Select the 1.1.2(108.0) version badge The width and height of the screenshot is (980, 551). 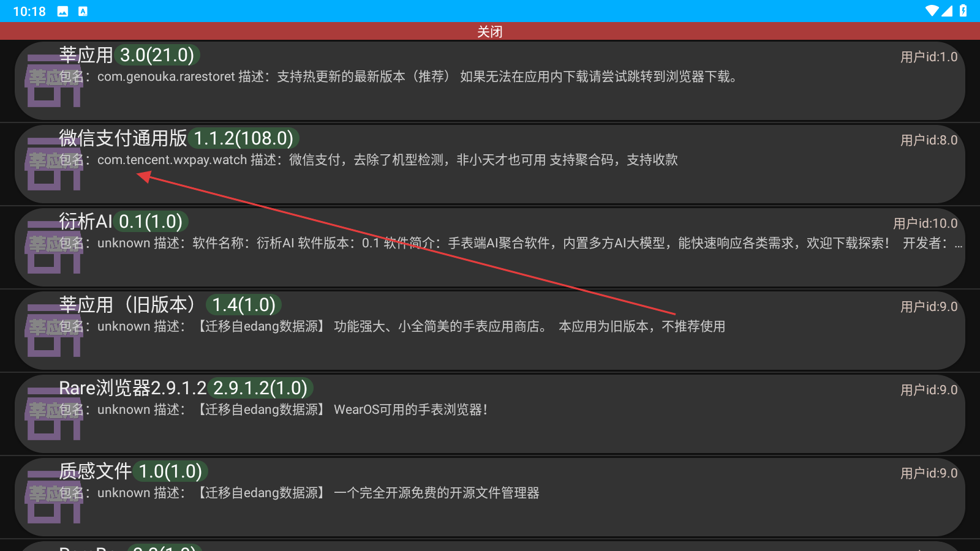(243, 138)
